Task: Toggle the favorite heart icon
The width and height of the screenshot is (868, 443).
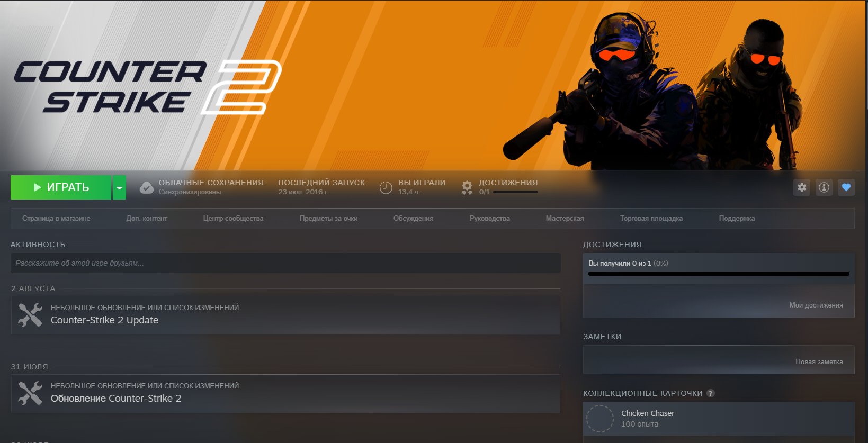Action: point(846,187)
